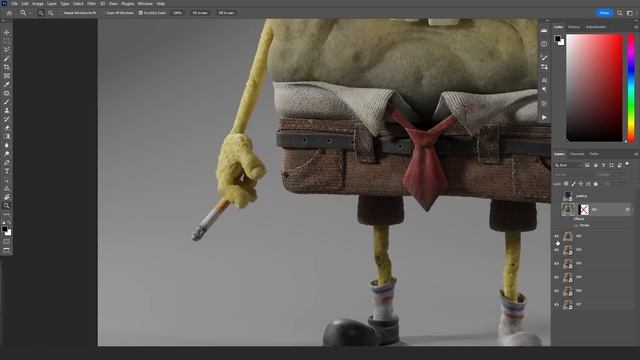
Task: Open the Layers panel flyout menu
Action: (x=636, y=154)
